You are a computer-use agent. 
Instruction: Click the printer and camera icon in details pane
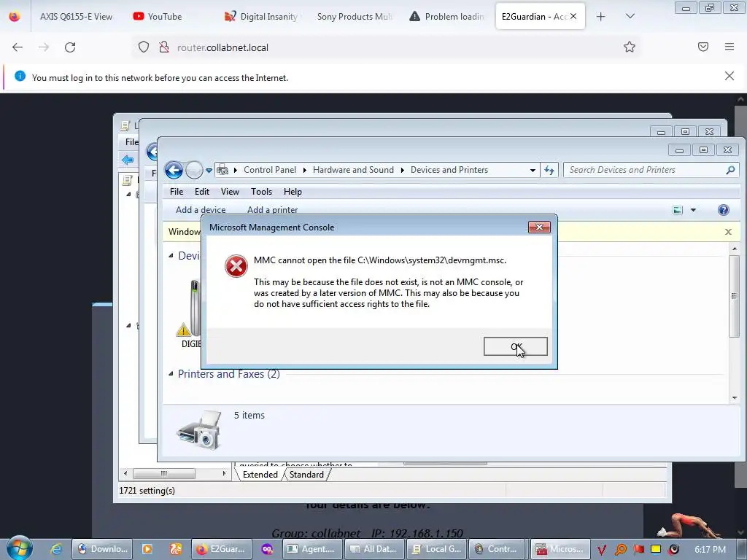pos(199,430)
